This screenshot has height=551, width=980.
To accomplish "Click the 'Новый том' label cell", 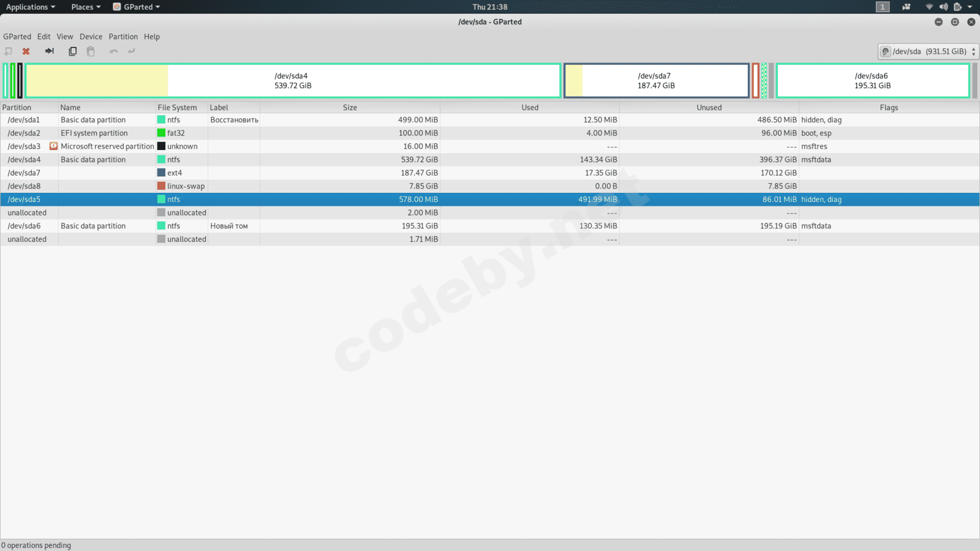I will tap(229, 226).
